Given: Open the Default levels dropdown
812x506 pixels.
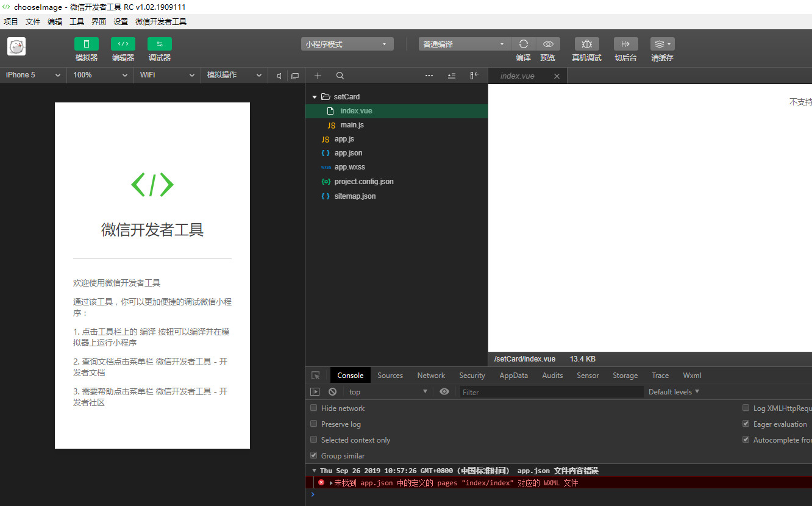Looking at the screenshot, I should click(674, 392).
